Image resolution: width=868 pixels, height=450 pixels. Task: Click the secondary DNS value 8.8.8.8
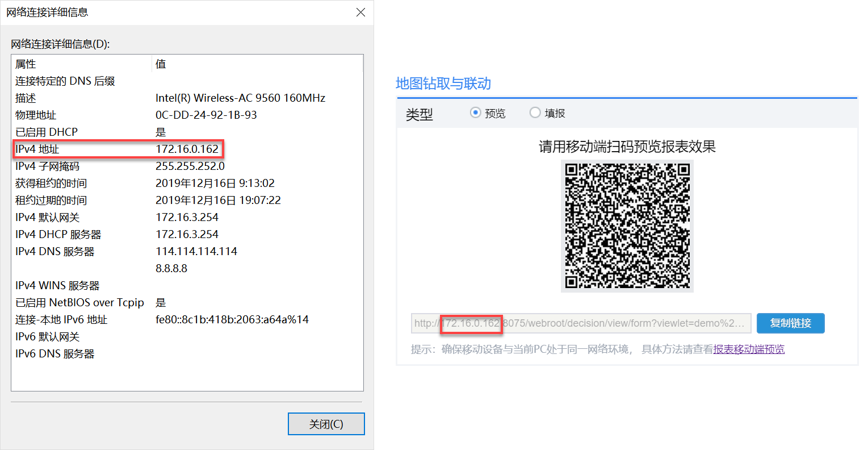point(171,269)
